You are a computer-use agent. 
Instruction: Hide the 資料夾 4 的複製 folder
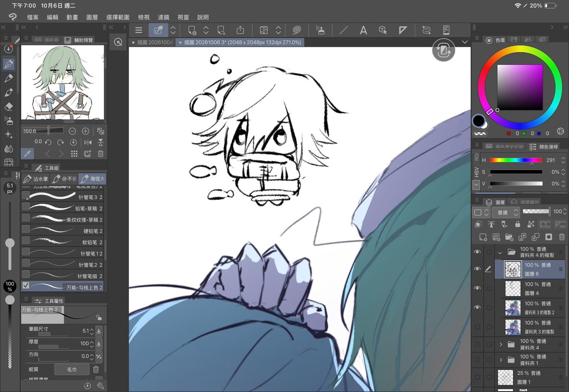(x=477, y=252)
